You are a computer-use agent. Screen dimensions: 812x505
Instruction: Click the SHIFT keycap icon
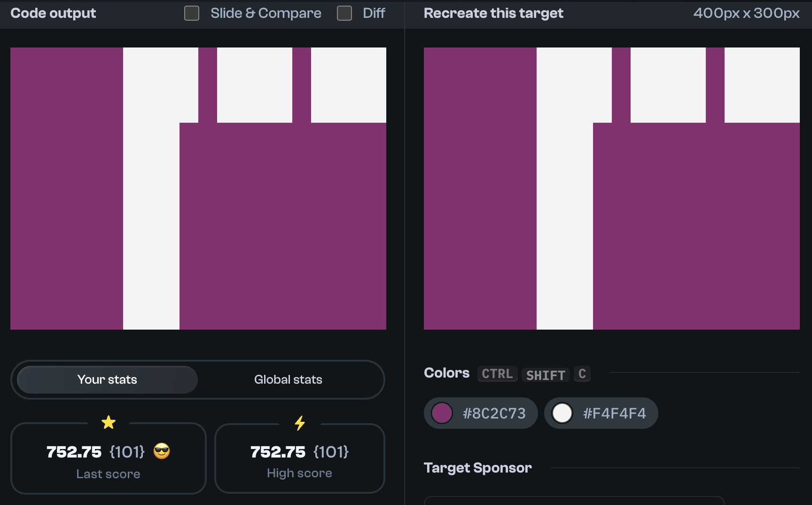tap(545, 375)
